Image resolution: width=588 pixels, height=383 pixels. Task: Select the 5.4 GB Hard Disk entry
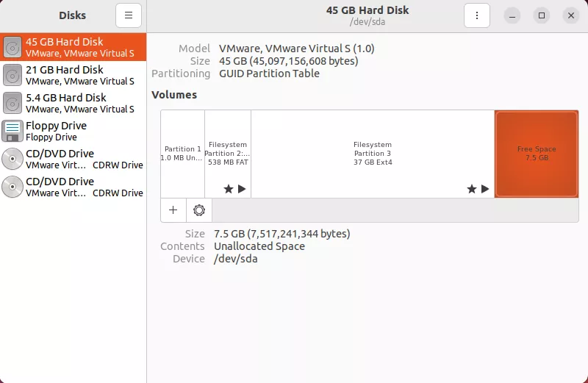coord(73,103)
